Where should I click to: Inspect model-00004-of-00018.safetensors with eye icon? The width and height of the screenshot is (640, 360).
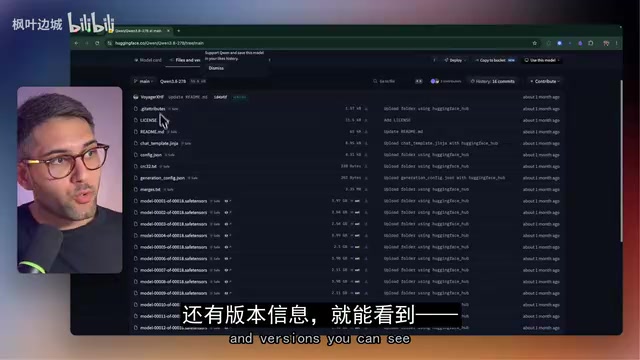(x=227, y=236)
